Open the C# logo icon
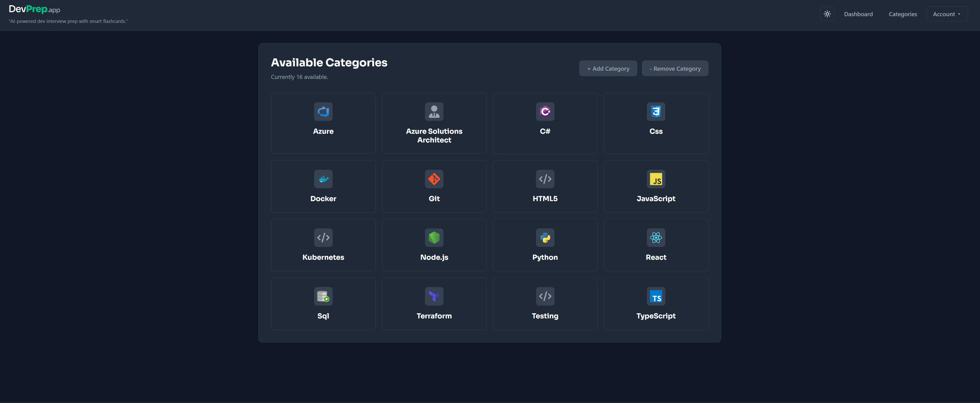 coord(545,112)
